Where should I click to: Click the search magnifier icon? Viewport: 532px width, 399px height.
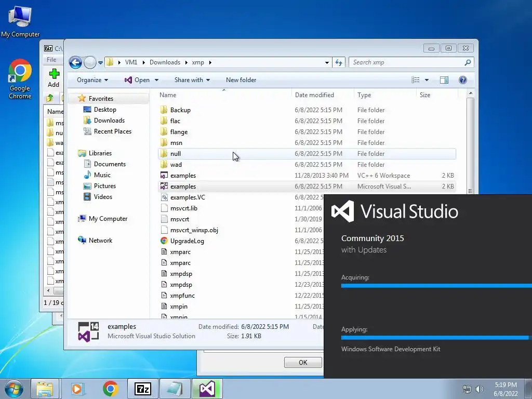coord(468,62)
